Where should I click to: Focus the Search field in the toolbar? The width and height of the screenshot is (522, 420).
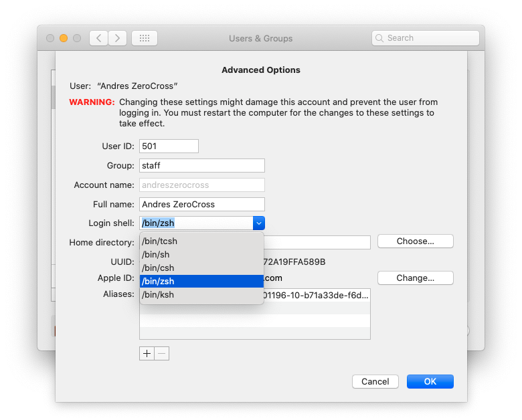click(426, 38)
